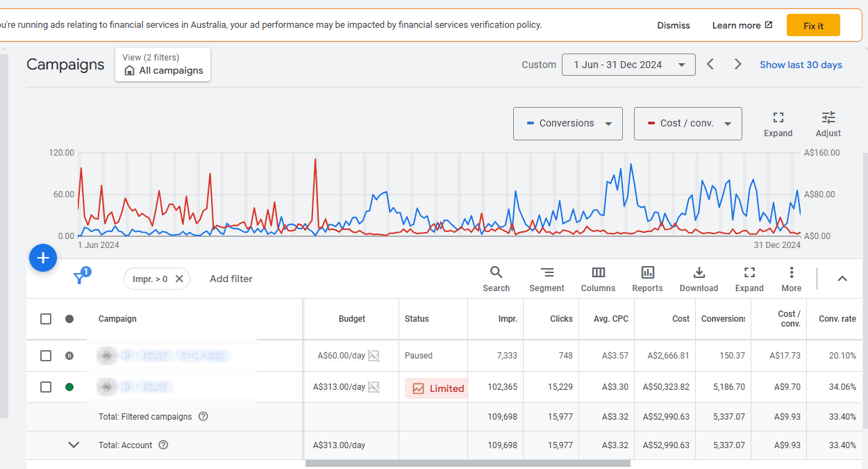This screenshot has width=868, height=469.
Task: Open the More options three-dot menu
Action: pos(792,279)
